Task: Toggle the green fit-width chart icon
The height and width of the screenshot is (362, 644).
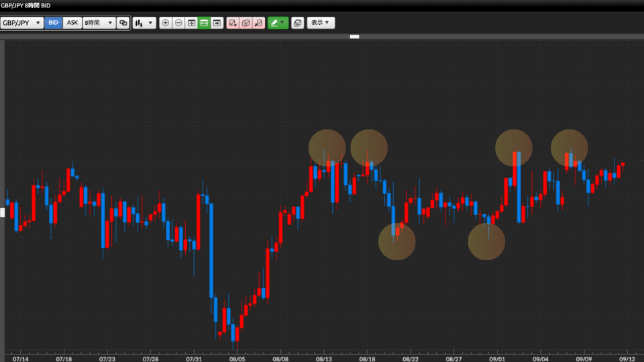Action: (204, 23)
